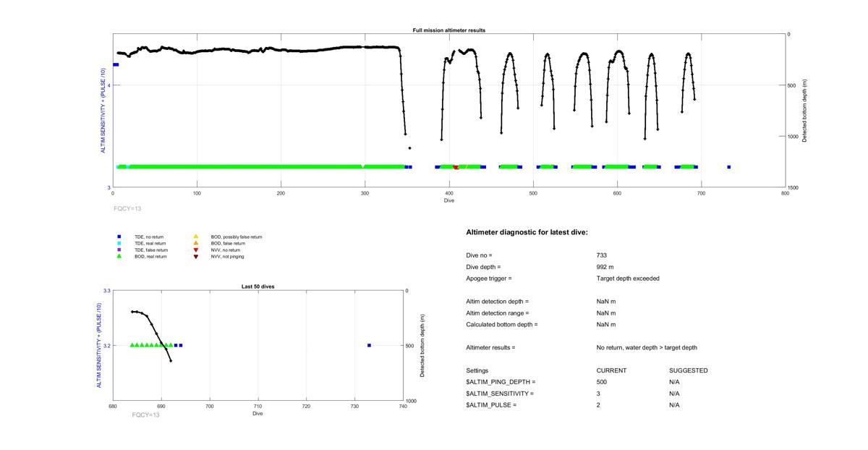Click the N/A suggestion for $ALTIM_SENSITIVITY
The width and height of the screenshot is (868, 450).
[x=674, y=394]
